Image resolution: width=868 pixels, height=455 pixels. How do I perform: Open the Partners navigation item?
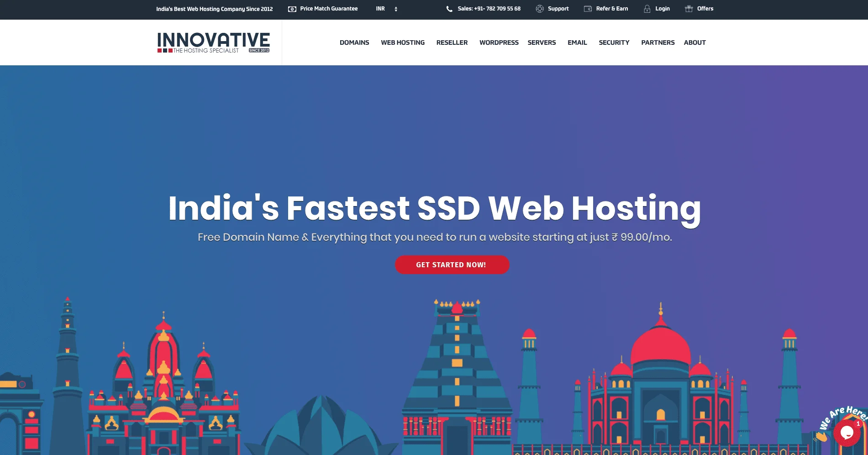coord(658,42)
